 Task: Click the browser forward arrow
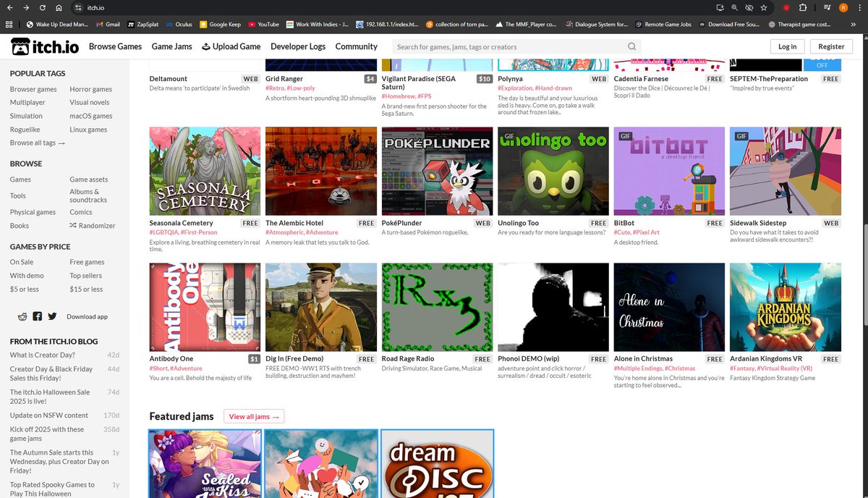[x=26, y=7]
